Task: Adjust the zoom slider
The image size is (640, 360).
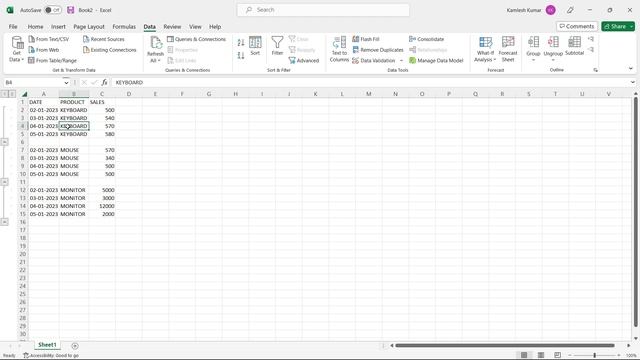Action: (x=595, y=355)
